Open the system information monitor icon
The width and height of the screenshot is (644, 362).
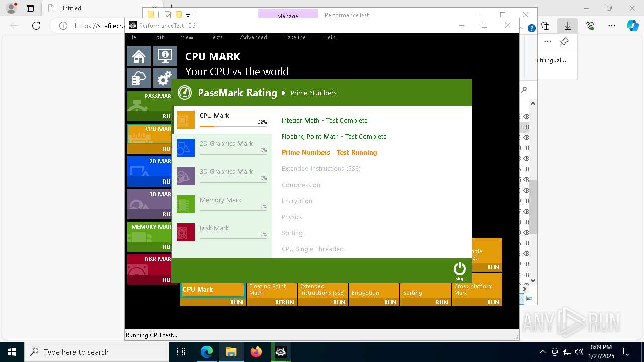(165, 56)
